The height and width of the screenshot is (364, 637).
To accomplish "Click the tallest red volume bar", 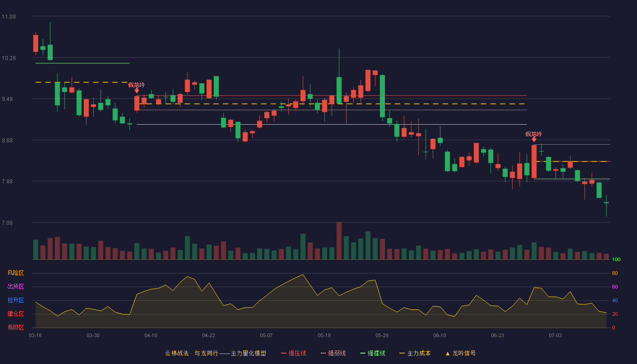I will coord(339,241).
